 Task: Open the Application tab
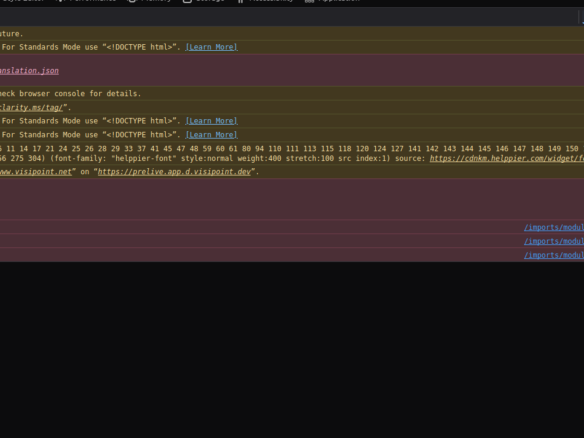tap(333, 1)
